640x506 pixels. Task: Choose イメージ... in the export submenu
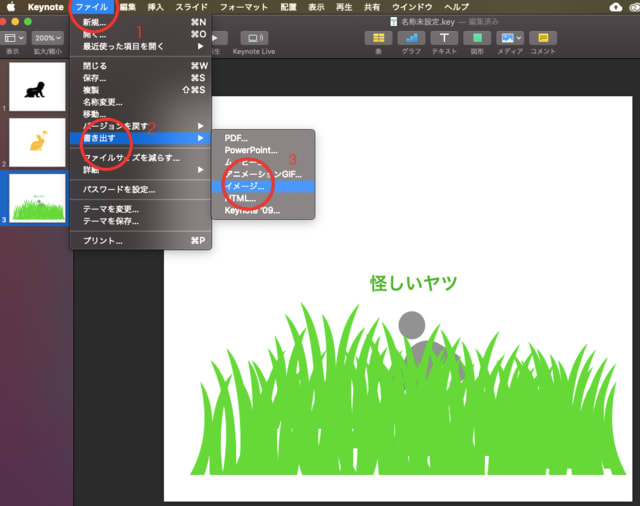(245, 186)
